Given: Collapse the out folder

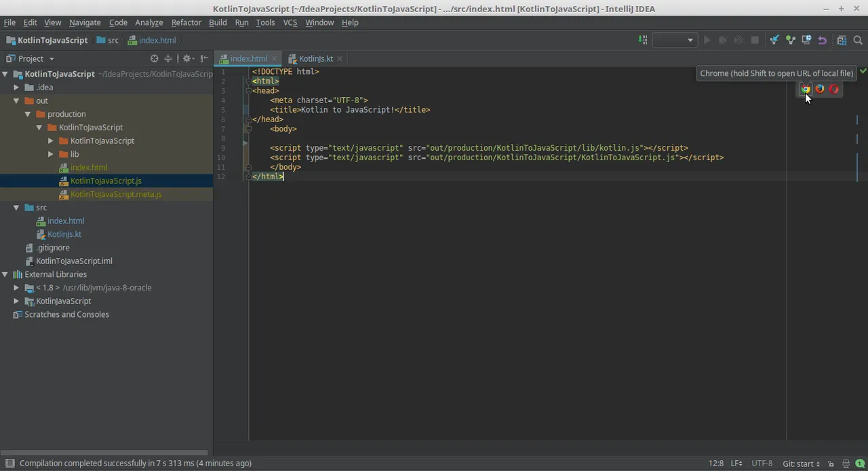Looking at the screenshot, I should [x=16, y=100].
